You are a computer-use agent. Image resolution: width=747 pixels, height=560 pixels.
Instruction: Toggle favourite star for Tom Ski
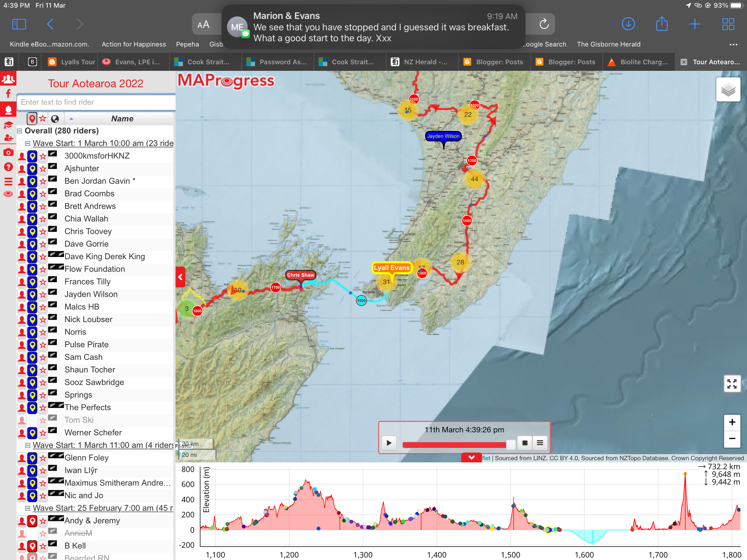pyautogui.click(x=43, y=420)
